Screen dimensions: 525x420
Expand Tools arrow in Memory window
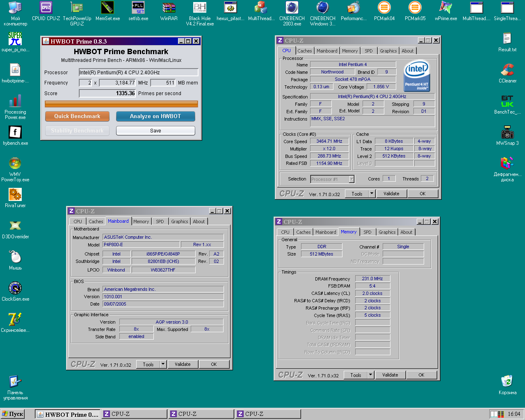coord(371,375)
